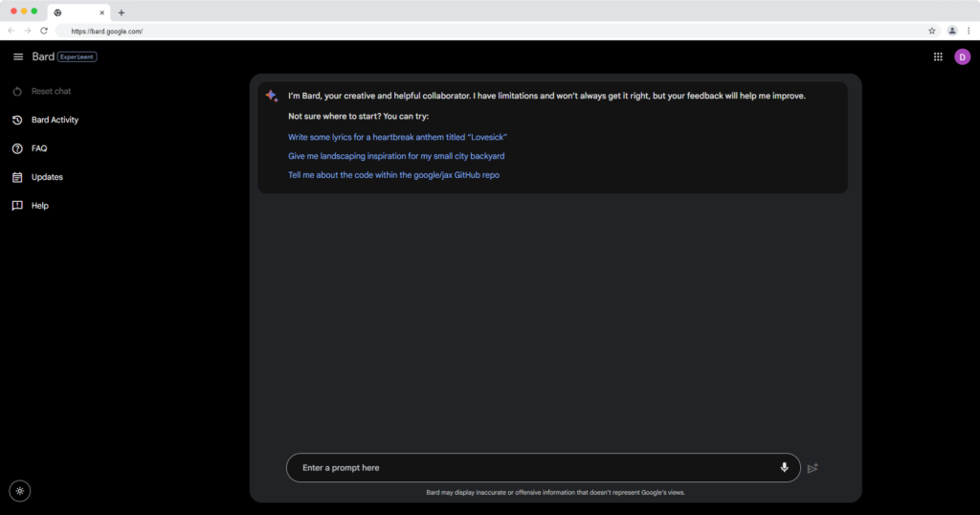Viewport: 980px width, 515px height.
Task: Click the browser forward arrow
Action: 28,31
